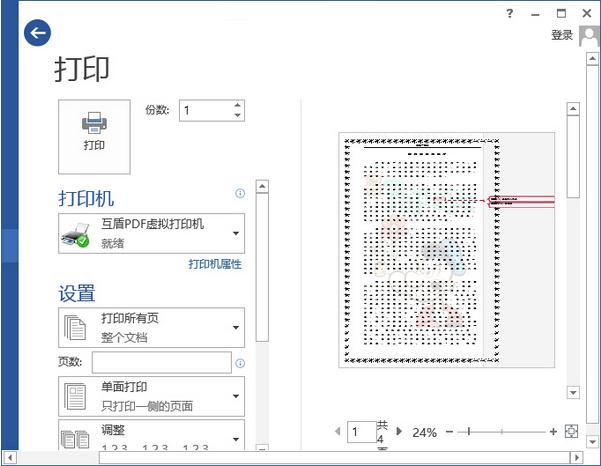Click the 登录 sign-in link
This screenshot has height=466, width=601.
click(562, 35)
